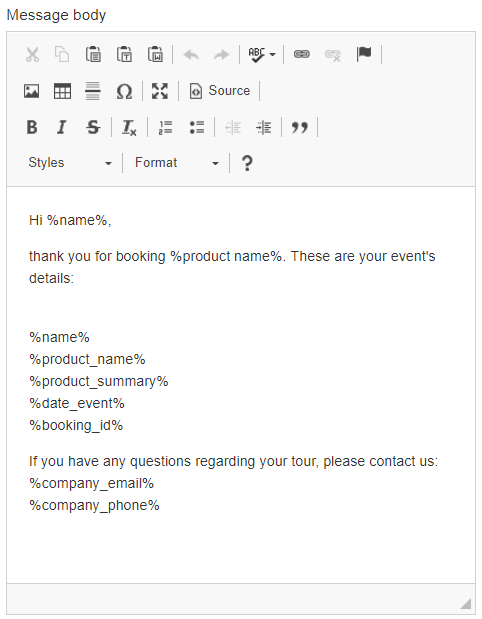The image size is (482, 619).
Task: Click the Paste clipboard icon
Action: [93, 54]
